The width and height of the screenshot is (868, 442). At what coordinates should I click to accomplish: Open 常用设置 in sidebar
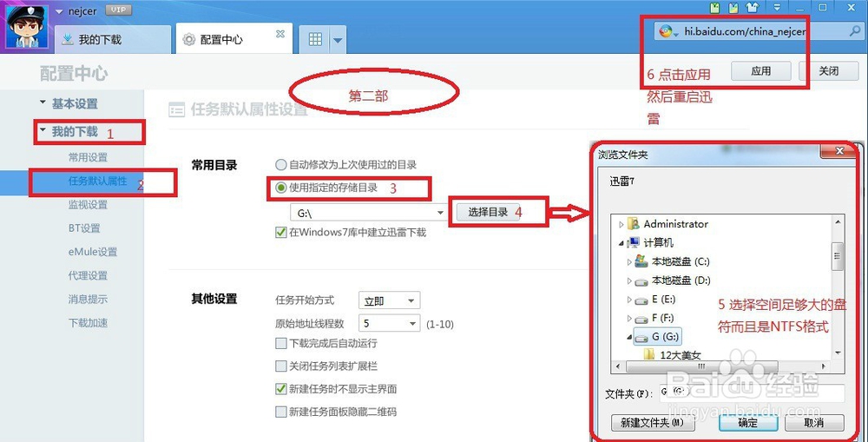[88, 157]
